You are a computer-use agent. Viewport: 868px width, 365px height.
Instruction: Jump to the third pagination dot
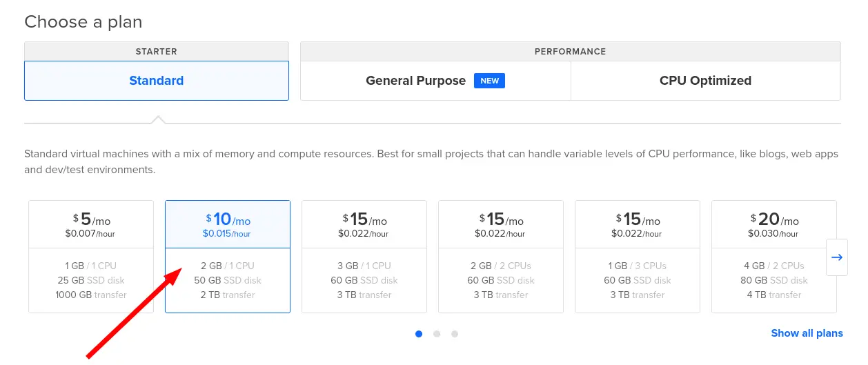(x=455, y=334)
